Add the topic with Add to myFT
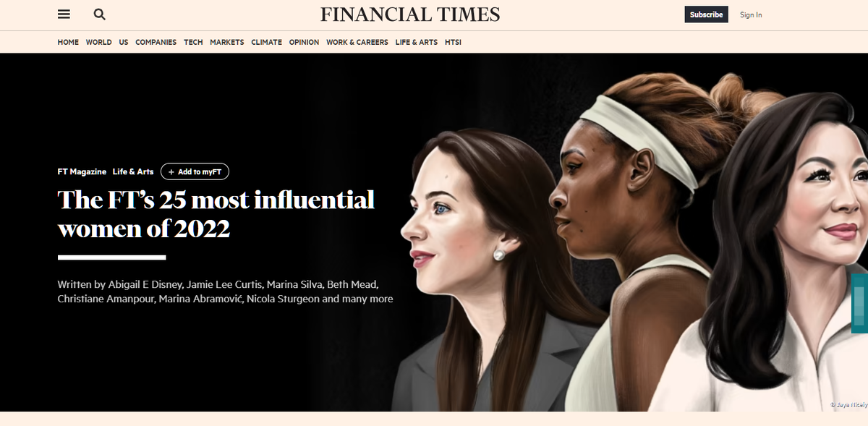Viewport: 868px width, 426px height. [x=195, y=172]
